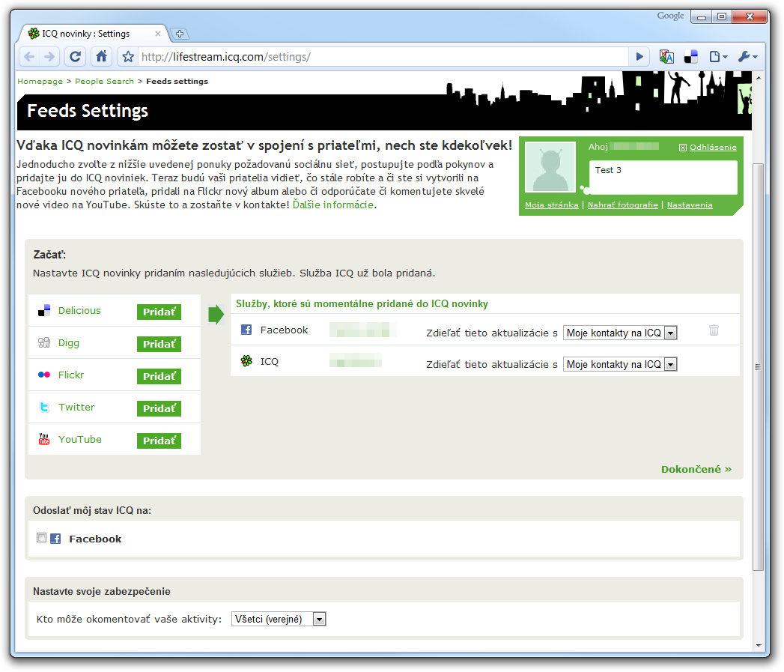784x672 pixels.
Task: Reload the page with the refresh icon
Action: [76, 56]
